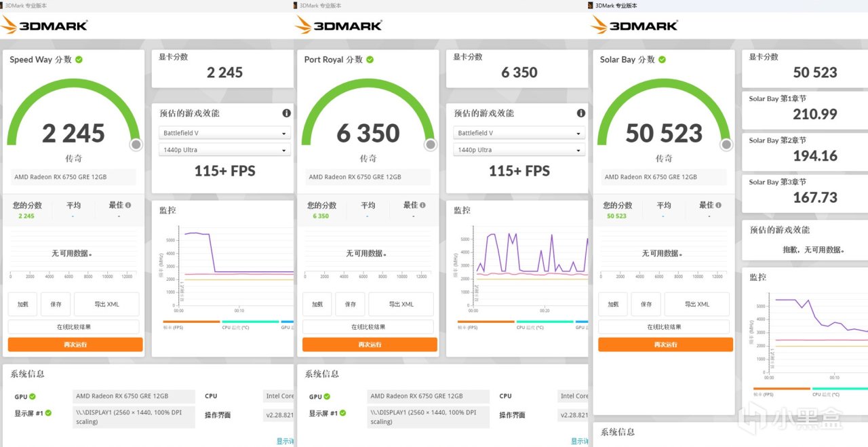Click 导出 XML button in Port Royal window

401,305
